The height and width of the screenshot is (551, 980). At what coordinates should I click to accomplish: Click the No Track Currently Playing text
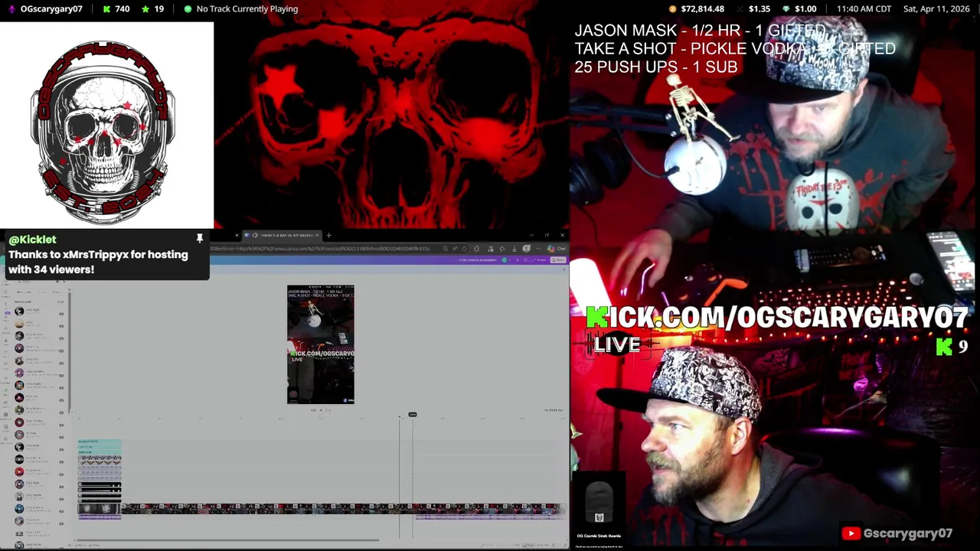[x=247, y=9]
